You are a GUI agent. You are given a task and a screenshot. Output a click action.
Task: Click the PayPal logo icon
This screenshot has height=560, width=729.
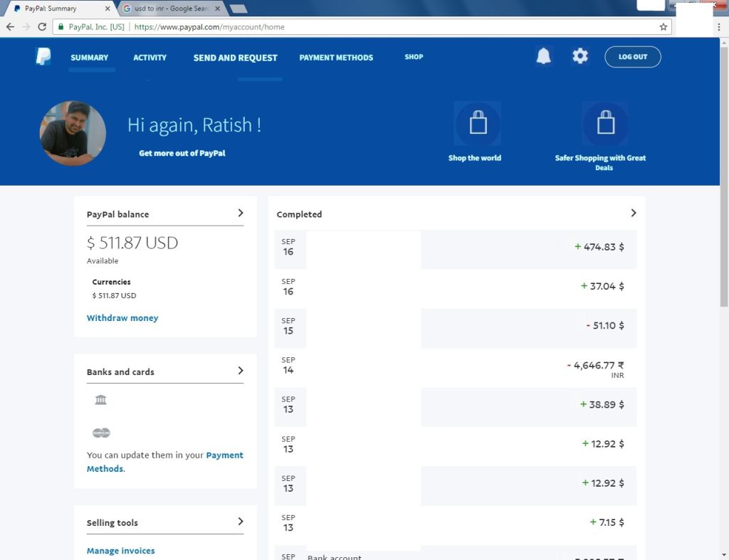[43, 57]
